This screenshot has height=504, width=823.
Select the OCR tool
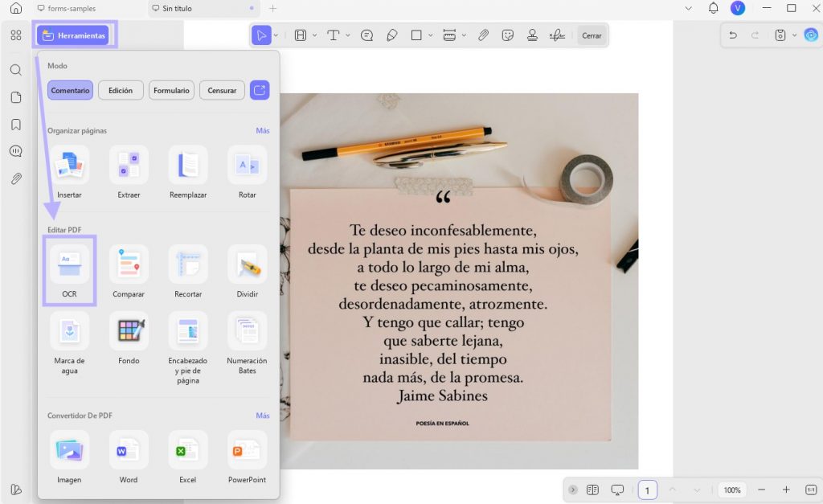(x=69, y=271)
